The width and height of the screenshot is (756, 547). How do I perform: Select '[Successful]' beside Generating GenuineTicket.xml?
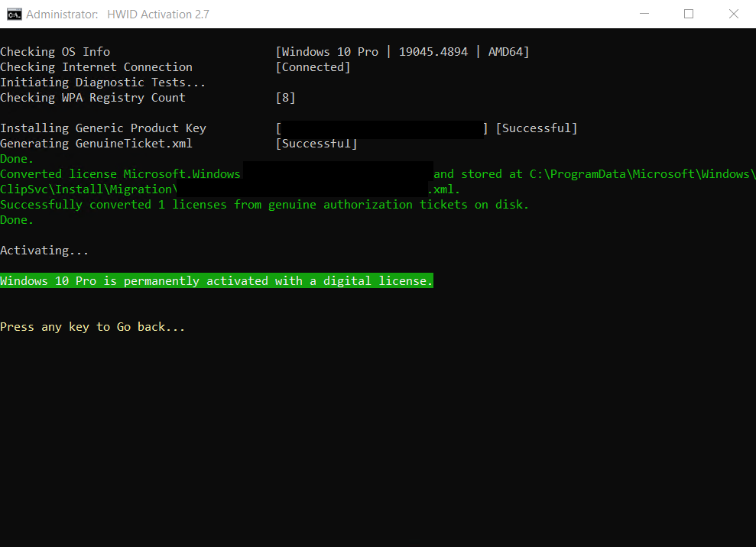pos(316,143)
